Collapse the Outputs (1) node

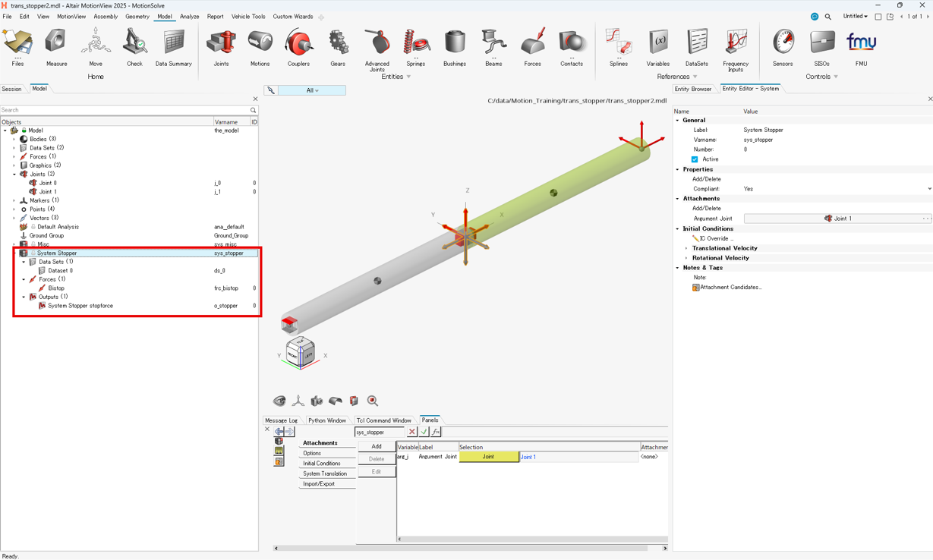coord(24,297)
